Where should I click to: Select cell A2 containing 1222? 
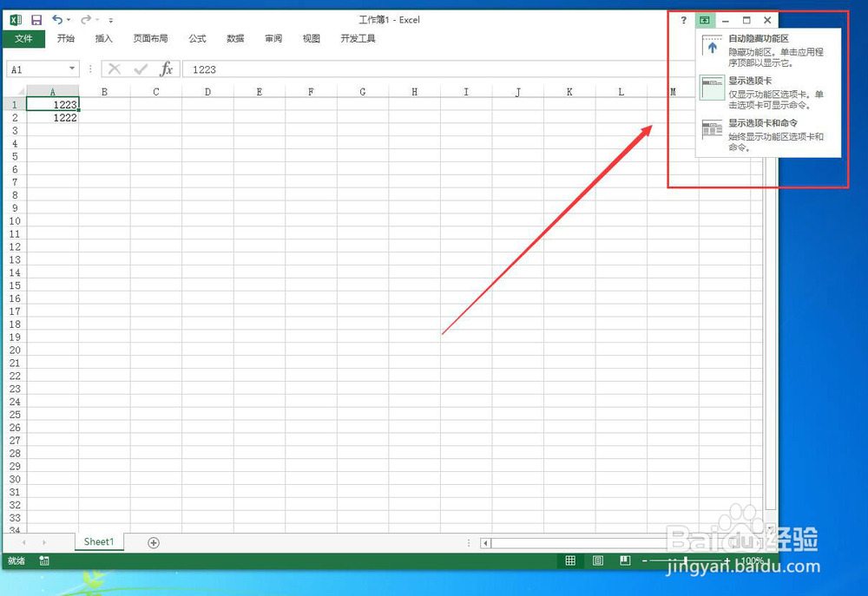point(53,117)
